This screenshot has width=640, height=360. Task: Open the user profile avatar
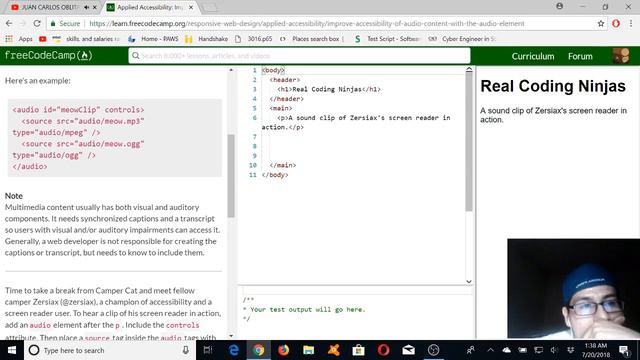621,56
